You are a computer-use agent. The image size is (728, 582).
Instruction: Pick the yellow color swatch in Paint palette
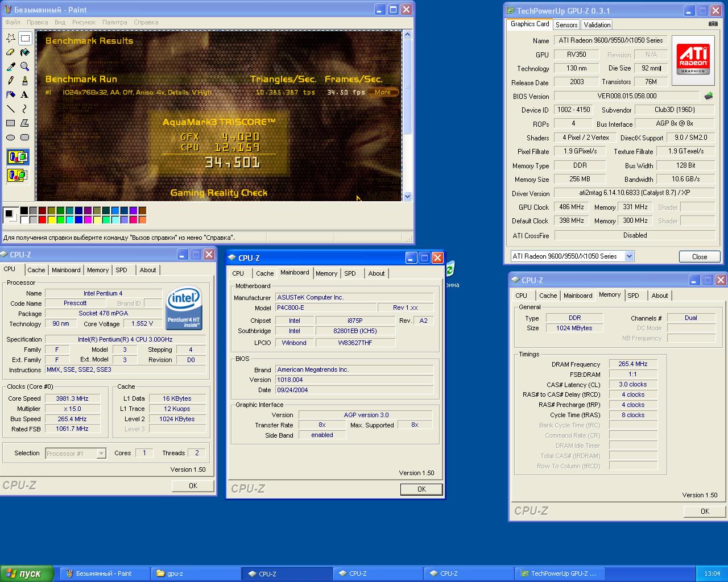coord(52,220)
